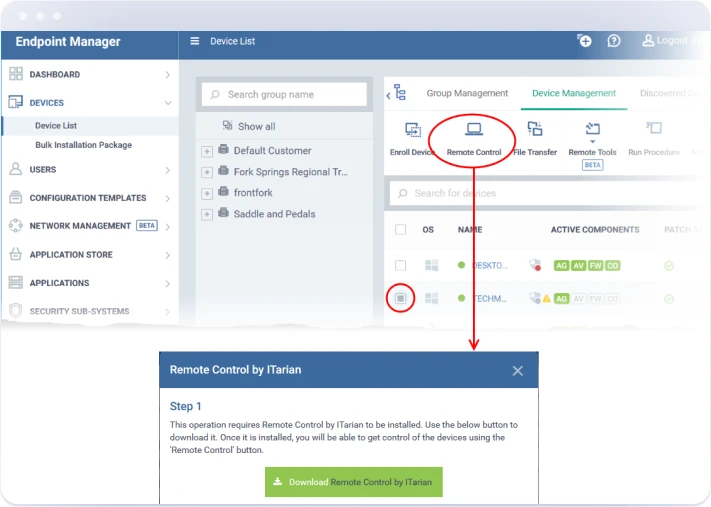
Task: Click the security shield status icon in DESKTO row
Action: point(536,265)
